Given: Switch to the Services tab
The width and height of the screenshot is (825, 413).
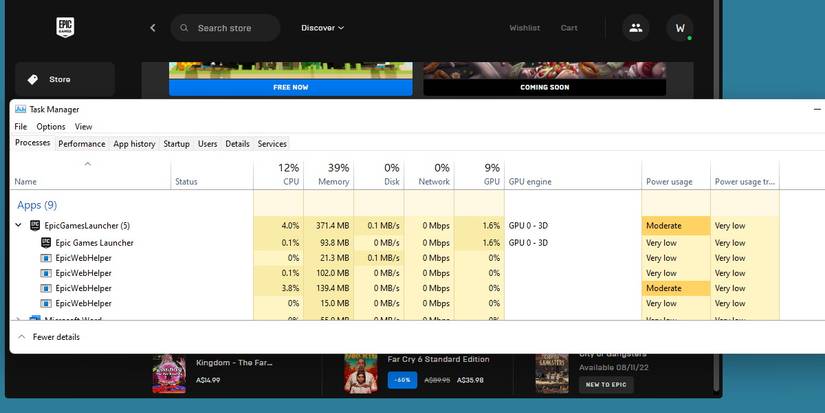Looking at the screenshot, I should tap(272, 144).
